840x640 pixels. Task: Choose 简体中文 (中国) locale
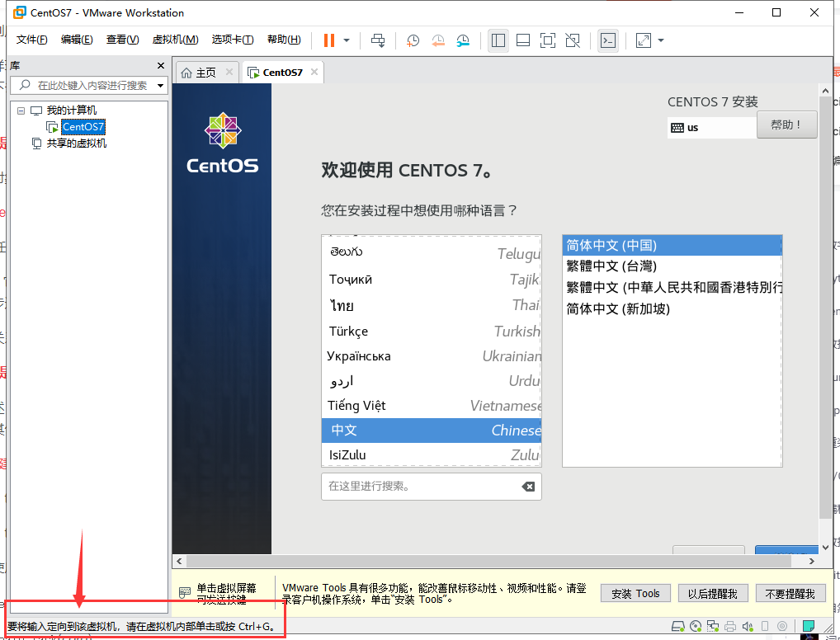pos(672,245)
